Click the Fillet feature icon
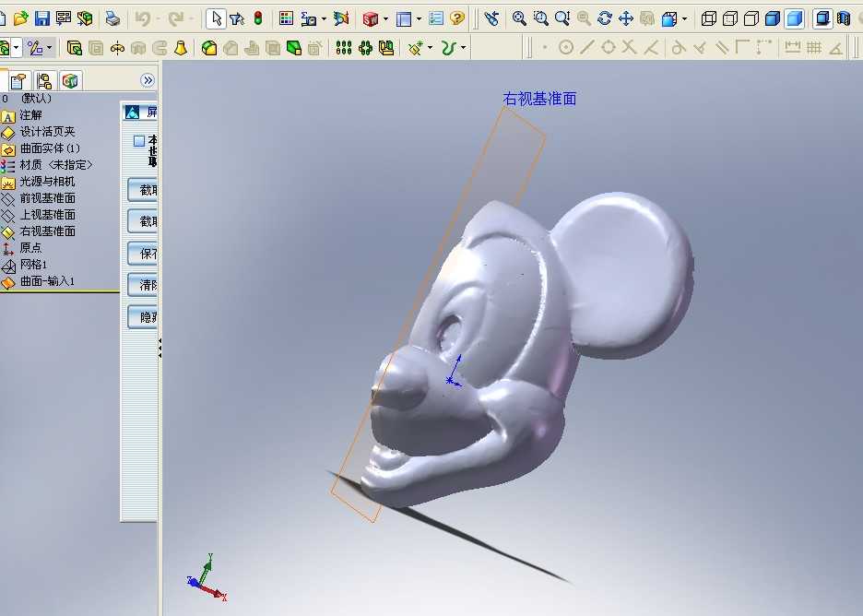The width and height of the screenshot is (863, 616). click(x=208, y=48)
